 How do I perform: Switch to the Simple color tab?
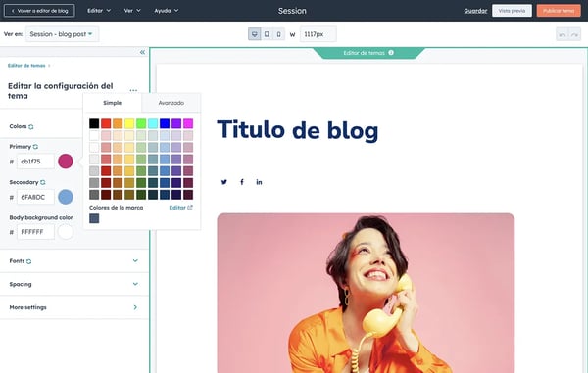112,103
